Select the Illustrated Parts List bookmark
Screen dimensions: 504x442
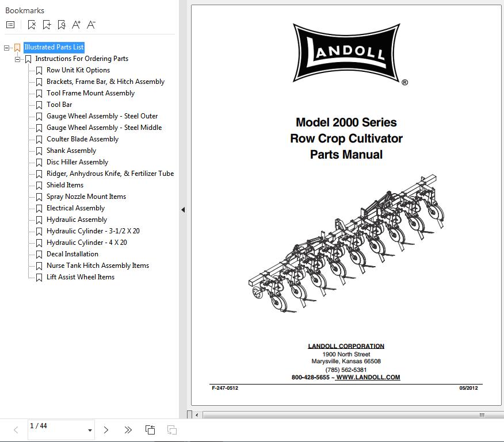[54, 47]
